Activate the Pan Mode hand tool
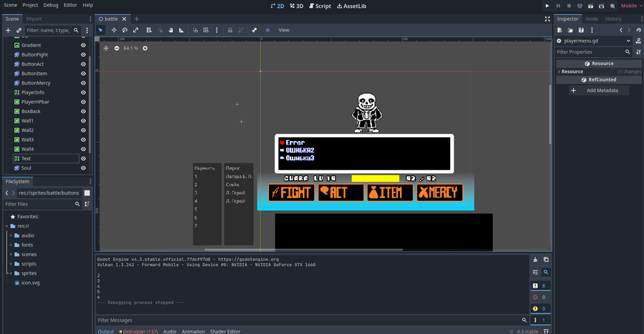 (x=171, y=30)
